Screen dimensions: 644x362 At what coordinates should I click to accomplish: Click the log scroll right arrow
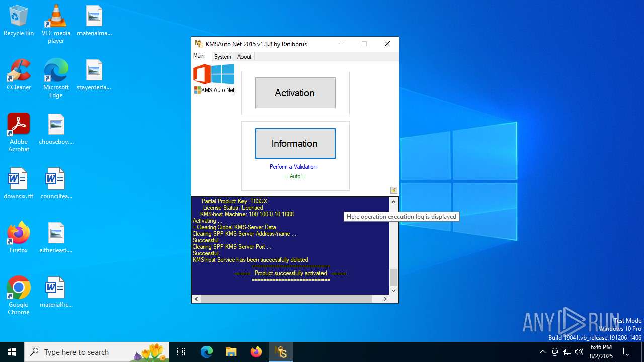pyautogui.click(x=385, y=299)
